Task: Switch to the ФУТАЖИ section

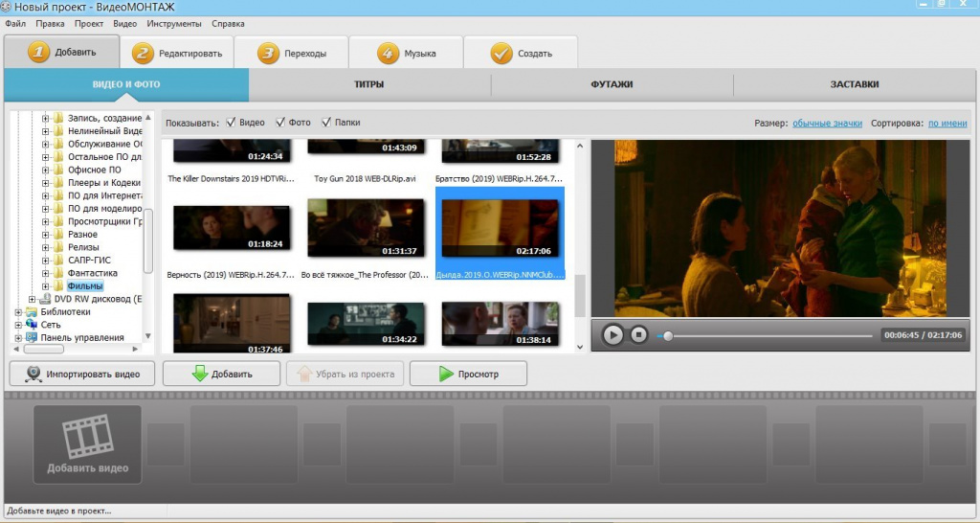Action: (612, 84)
